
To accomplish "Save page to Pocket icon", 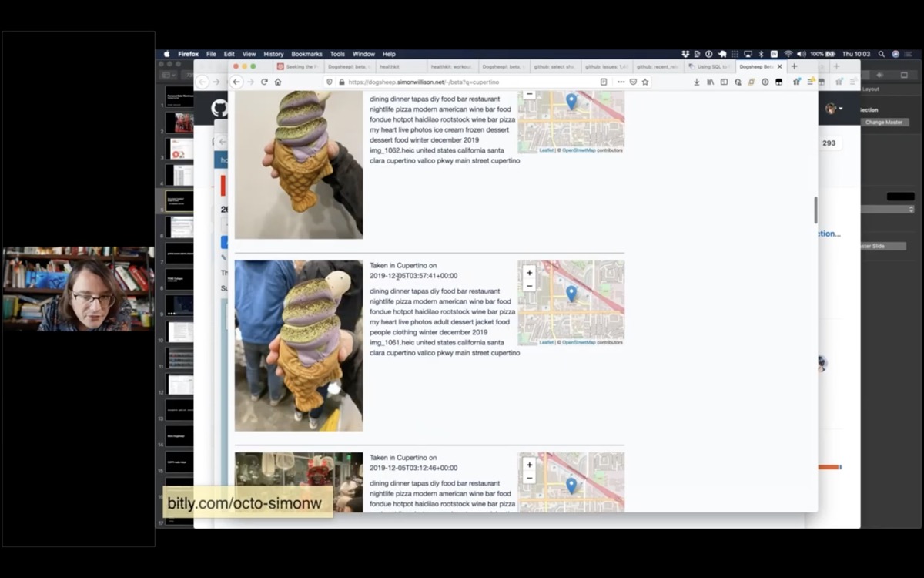I will click(x=633, y=82).
